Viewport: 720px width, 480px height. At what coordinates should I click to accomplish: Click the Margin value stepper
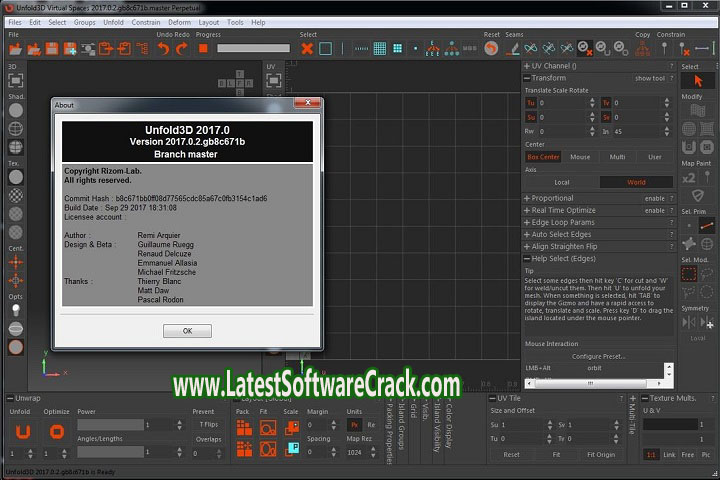tap(334, 425)
